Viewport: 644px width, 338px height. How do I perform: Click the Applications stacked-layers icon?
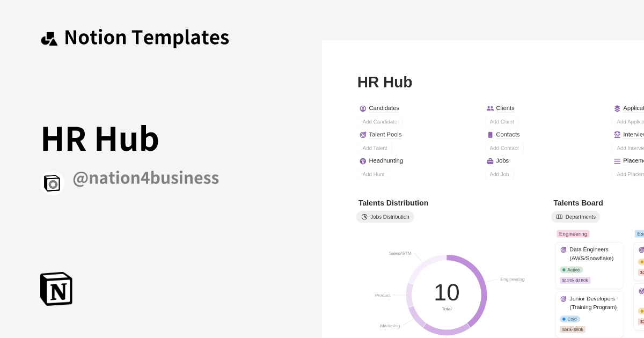tap(617, 108)
